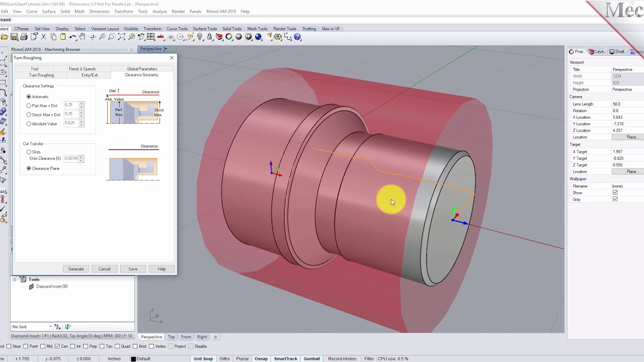Select the Automatic clearance radio button
Screen dimensions: 644x362
pyautogui.click(x=29, y=97)
